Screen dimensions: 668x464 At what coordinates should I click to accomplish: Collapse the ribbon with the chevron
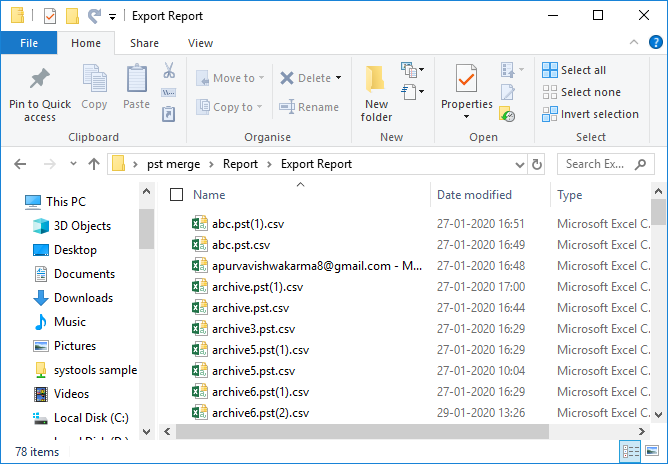click(x=634, y=42)
